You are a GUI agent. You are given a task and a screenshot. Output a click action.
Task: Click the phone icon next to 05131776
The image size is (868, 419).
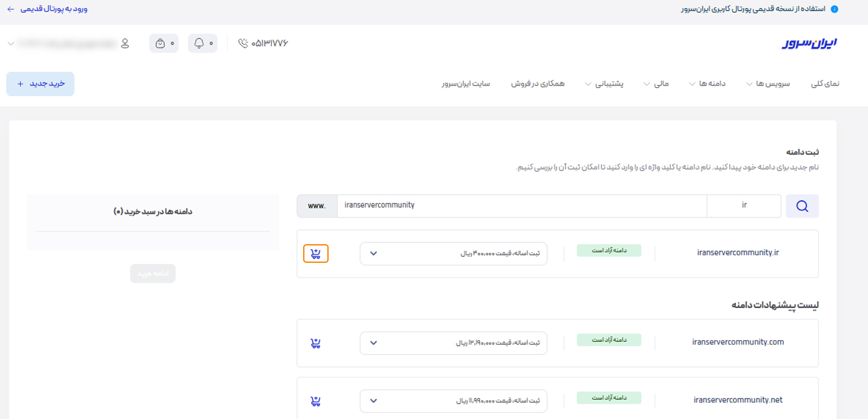click(244, 43)
